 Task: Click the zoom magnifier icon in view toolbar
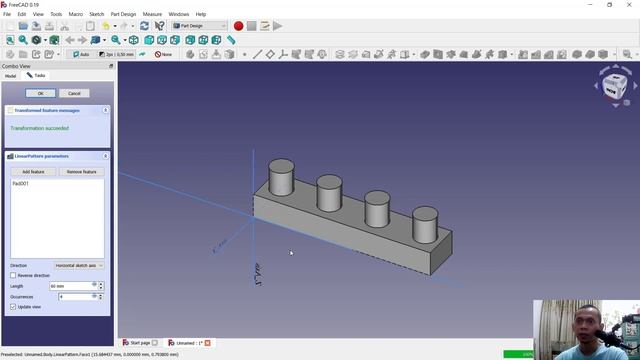coord(116,40)
